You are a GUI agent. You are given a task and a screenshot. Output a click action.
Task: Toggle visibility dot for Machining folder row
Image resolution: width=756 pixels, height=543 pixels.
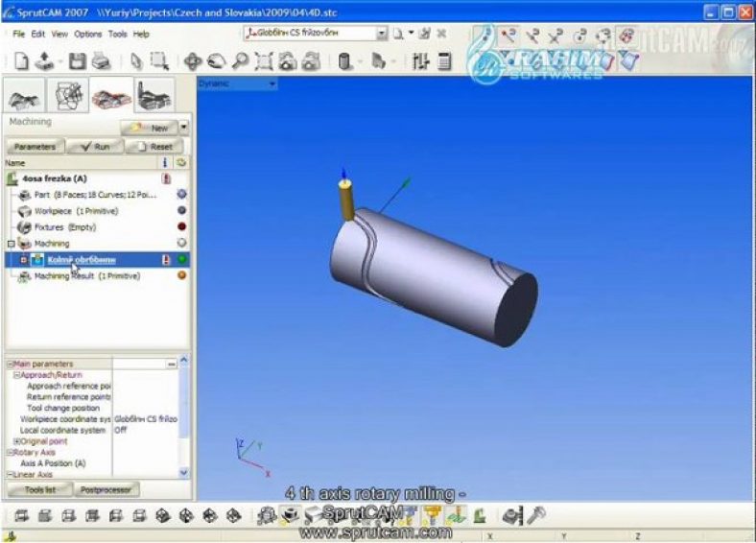coord(181,243)
